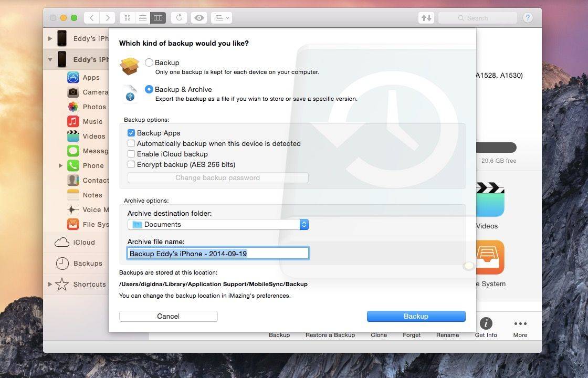The image size is (588, 378).
Task: Select Backups in the sidebar
Action: click(x=87, y=263)
